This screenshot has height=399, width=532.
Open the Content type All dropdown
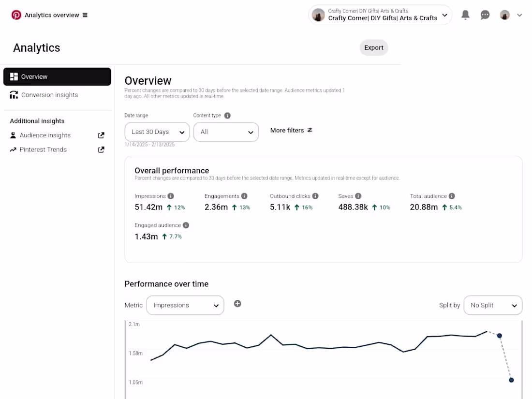pyautogui.click(x=226, y=132)
